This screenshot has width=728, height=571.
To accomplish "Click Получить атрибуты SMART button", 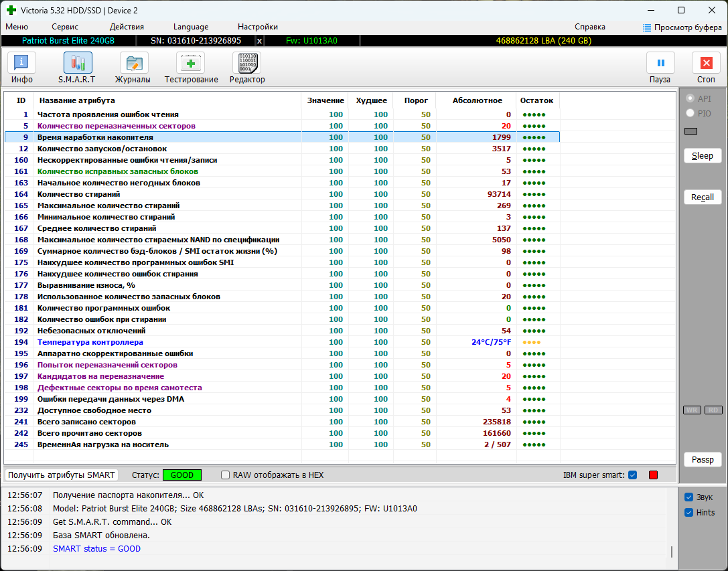I will (62, 475).
